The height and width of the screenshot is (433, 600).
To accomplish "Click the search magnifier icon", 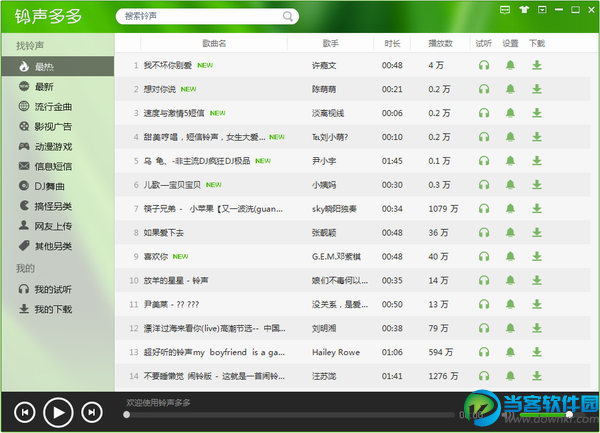I will (x=288, y=16).
